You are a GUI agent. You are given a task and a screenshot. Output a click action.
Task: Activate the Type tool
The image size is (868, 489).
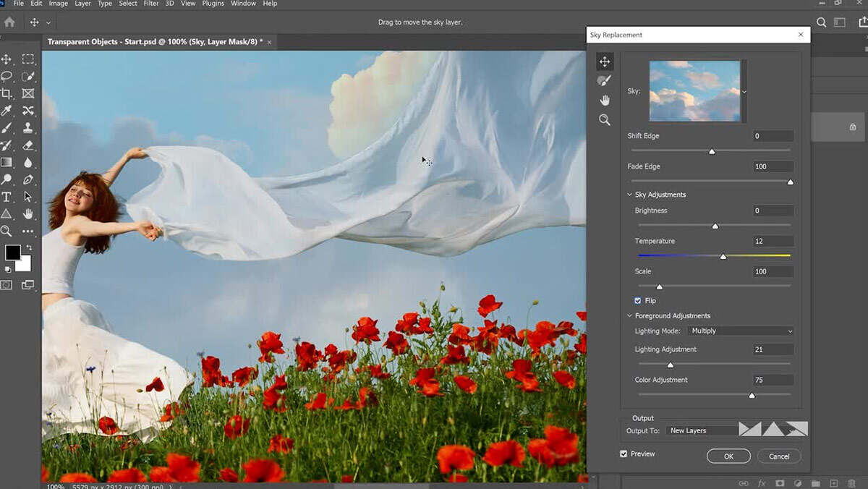[x=7, y=197]
